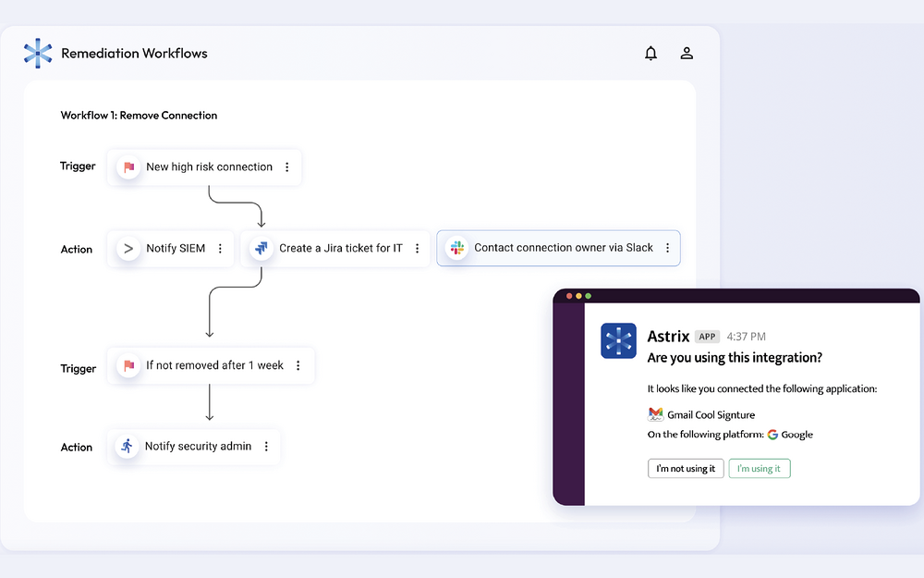Click the Workflow 1: Remove Connection title
The height and width of the screenshot is (578, 924).
(140, 116)
